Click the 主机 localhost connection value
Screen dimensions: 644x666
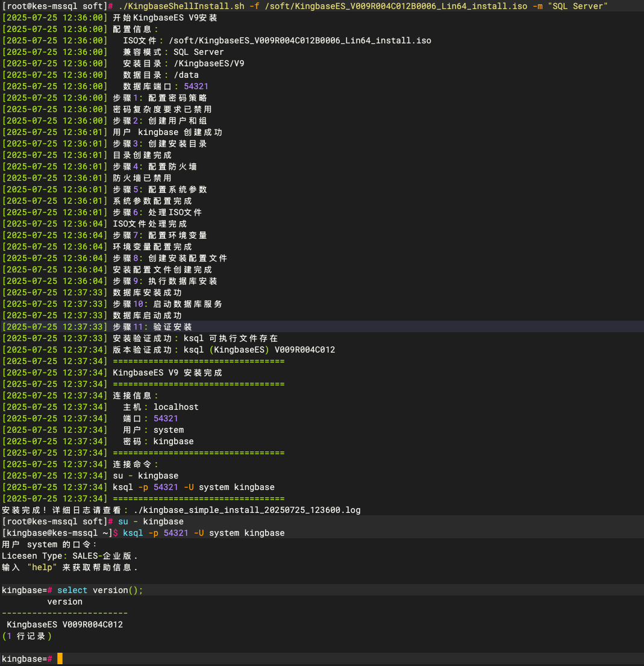pos(176,407)
